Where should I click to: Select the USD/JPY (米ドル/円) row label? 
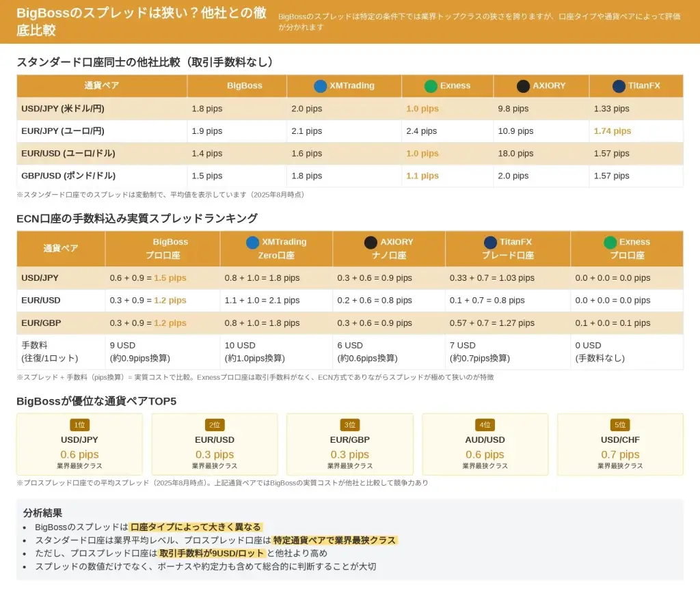click(63, 109)
